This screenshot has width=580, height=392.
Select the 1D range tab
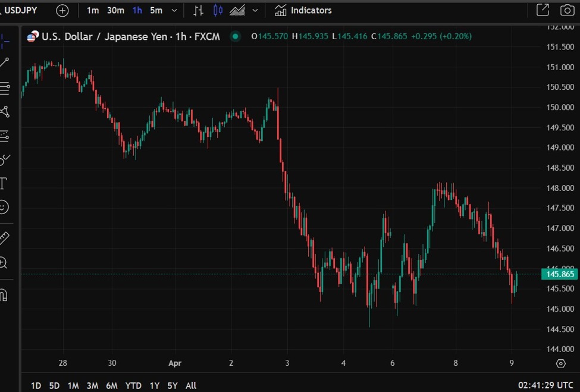click(x=35, y=385)
